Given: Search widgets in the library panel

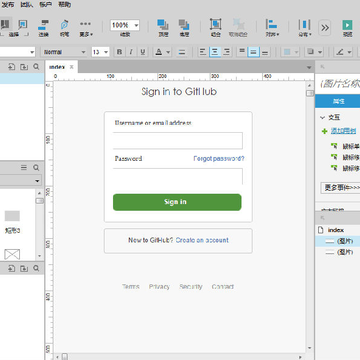Looking at the screenshot, I should [36, 167].
